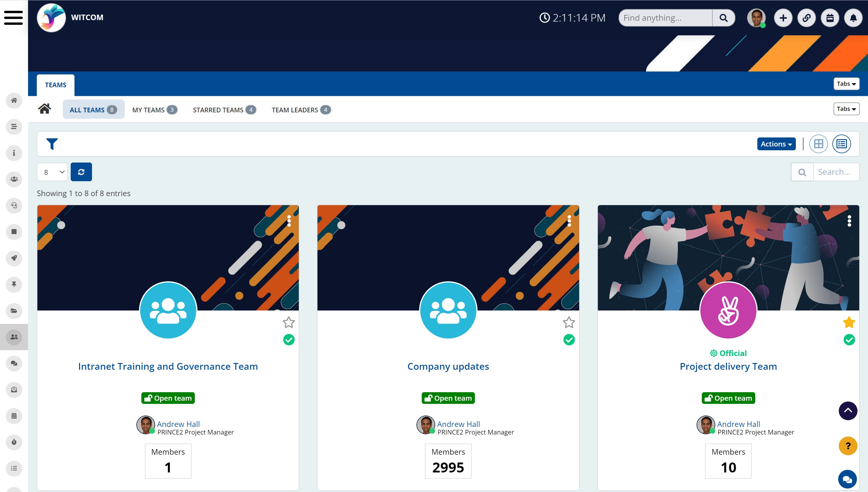Viewport: 868px width, 492px height.
Task: Open the calendar icon in header
Action: (x=830, y=18)
